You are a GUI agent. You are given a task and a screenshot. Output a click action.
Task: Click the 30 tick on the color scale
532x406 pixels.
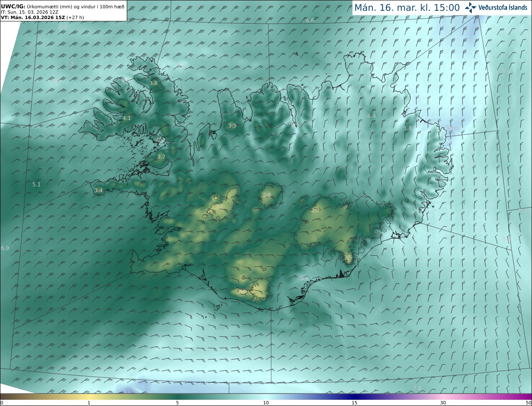(x=443, y=403)
